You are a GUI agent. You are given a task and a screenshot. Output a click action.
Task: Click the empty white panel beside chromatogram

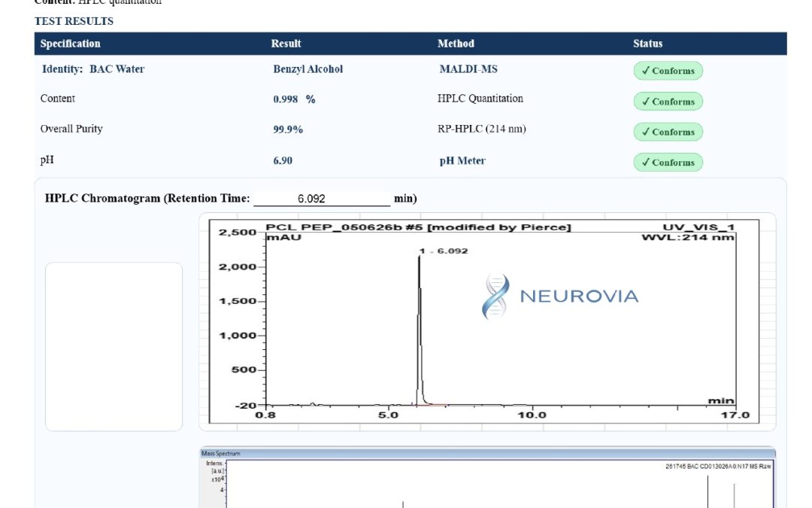coord(114,347)
